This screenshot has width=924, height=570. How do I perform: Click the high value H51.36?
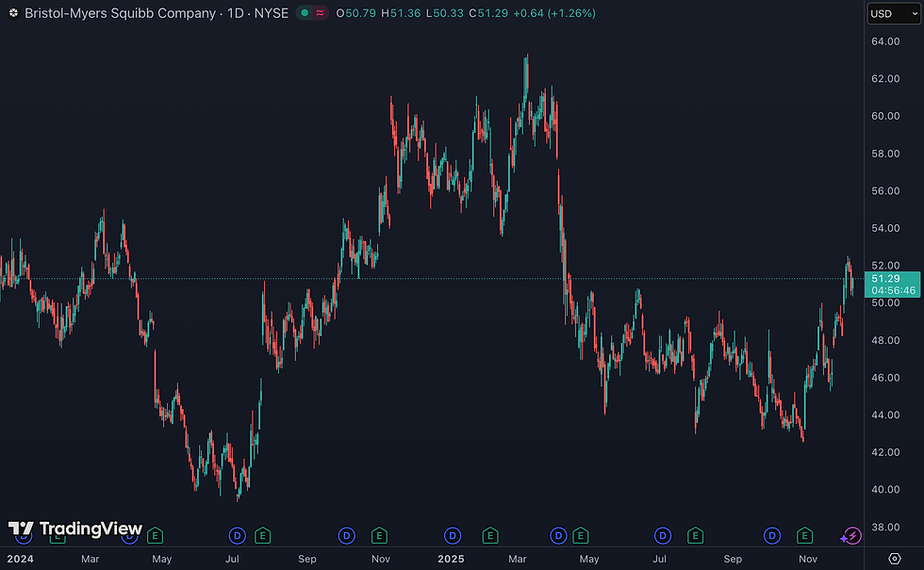click(401, 13)
